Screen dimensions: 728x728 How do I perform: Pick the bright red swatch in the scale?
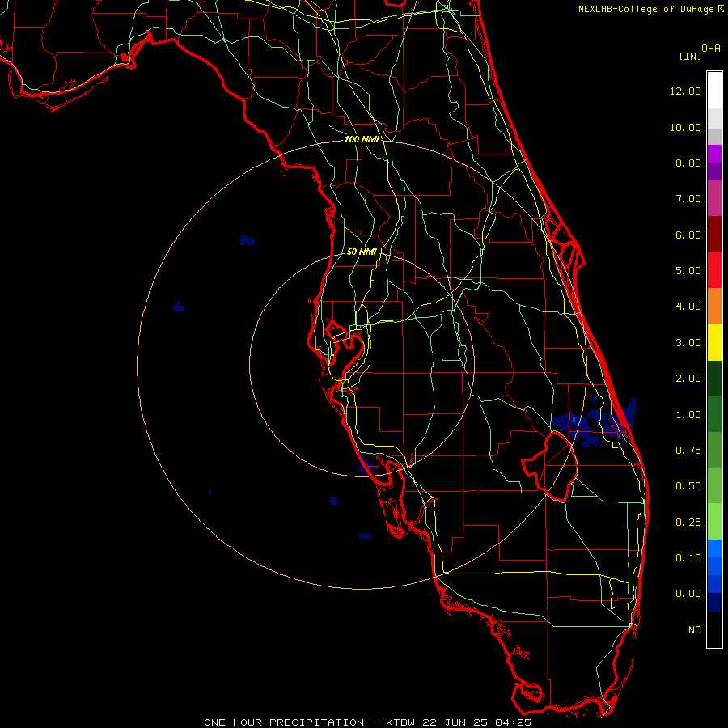click(x=714, y=270)
